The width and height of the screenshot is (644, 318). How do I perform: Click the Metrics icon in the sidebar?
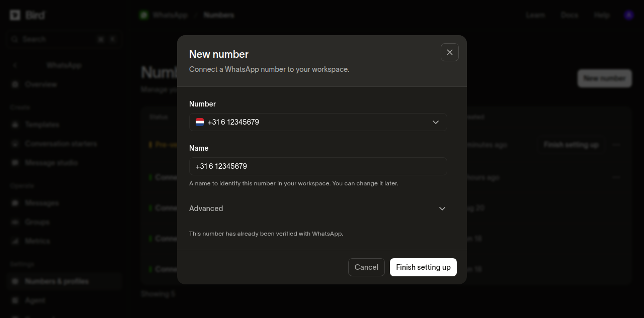click(x=15, y=241)
